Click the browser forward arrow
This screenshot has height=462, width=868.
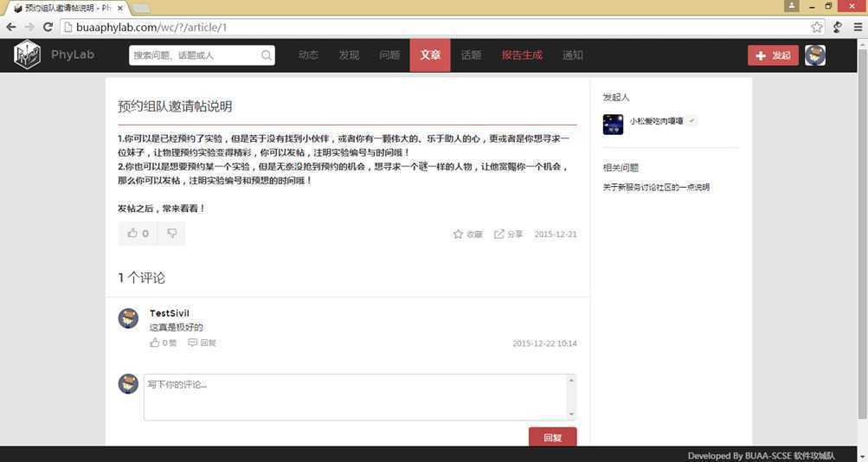(x=29, y=27)
